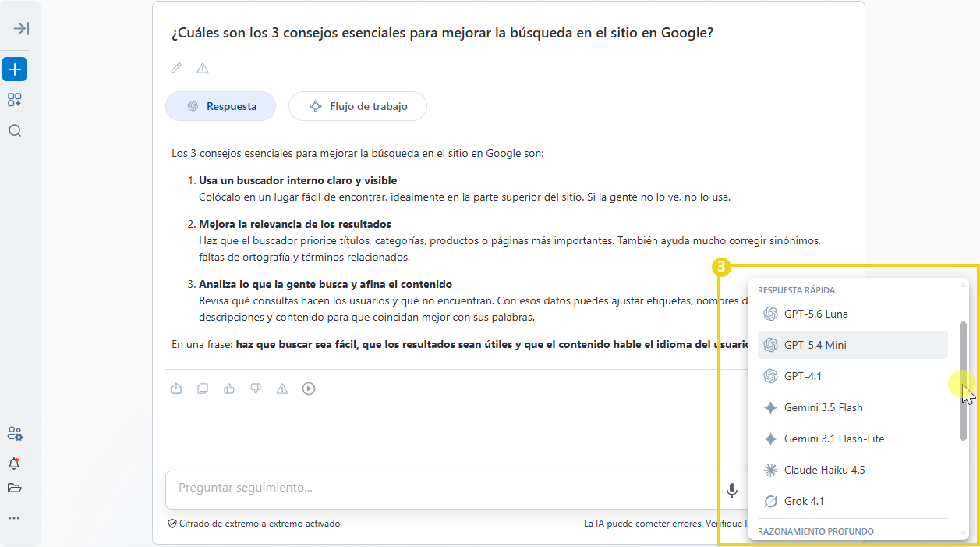Click 'Cifrado de extremo a extremo activado' text

pyautogui.click(x=260, y=524)
